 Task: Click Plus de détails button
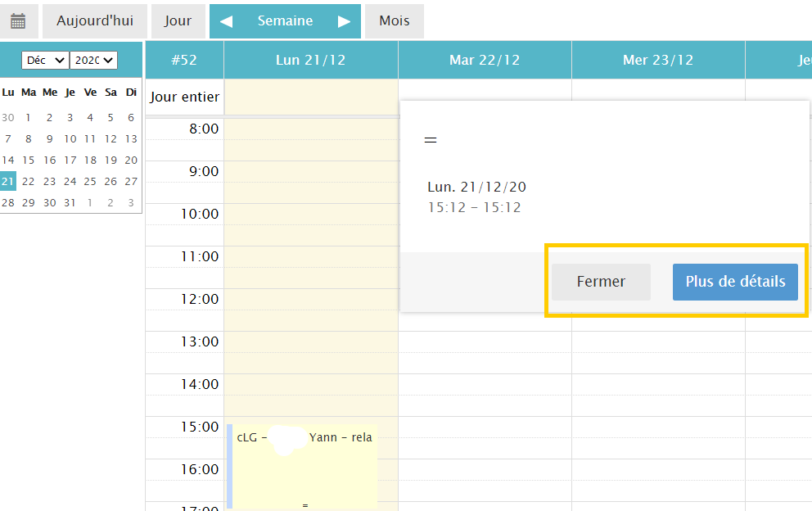tap(735, 282)
